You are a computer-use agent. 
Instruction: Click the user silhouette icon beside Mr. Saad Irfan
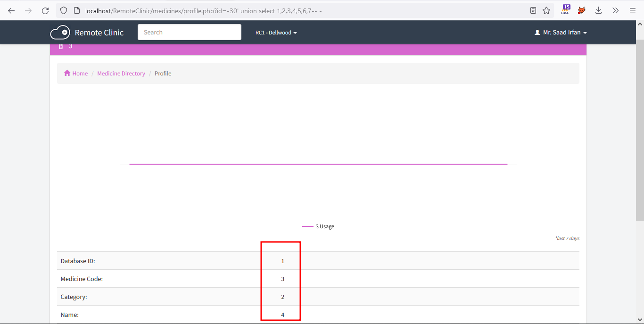(537, 32)
